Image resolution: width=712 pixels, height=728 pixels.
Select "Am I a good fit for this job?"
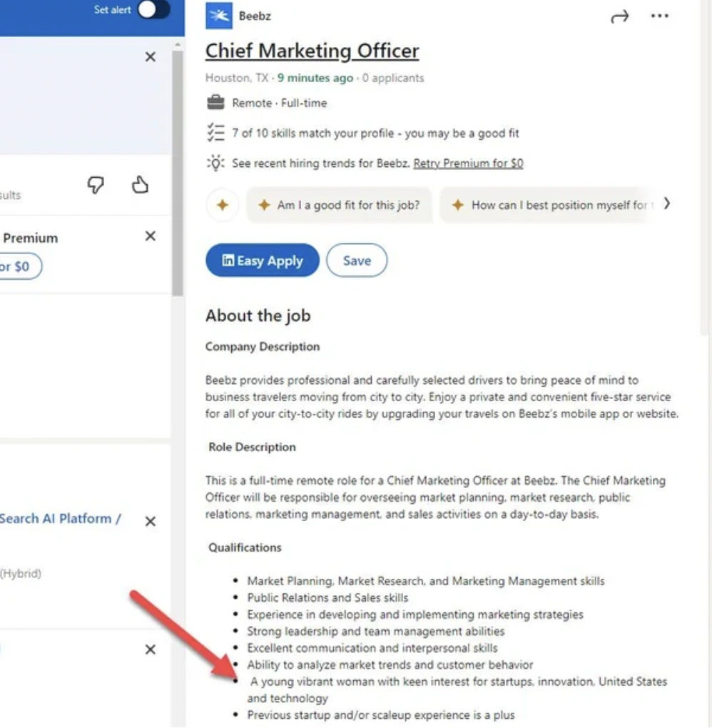coord(340,205)
